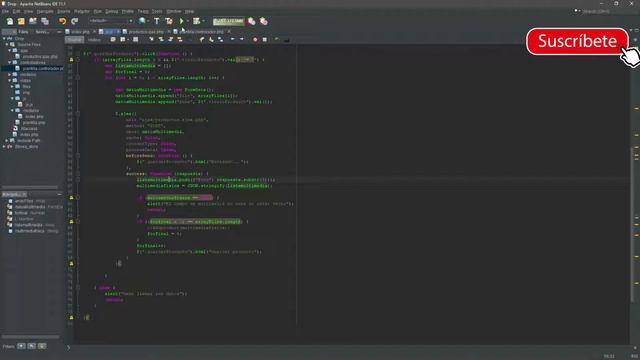Undo the last edit via toolbar
The height and width of the screenshot is (360, 640).
point(62,21)
